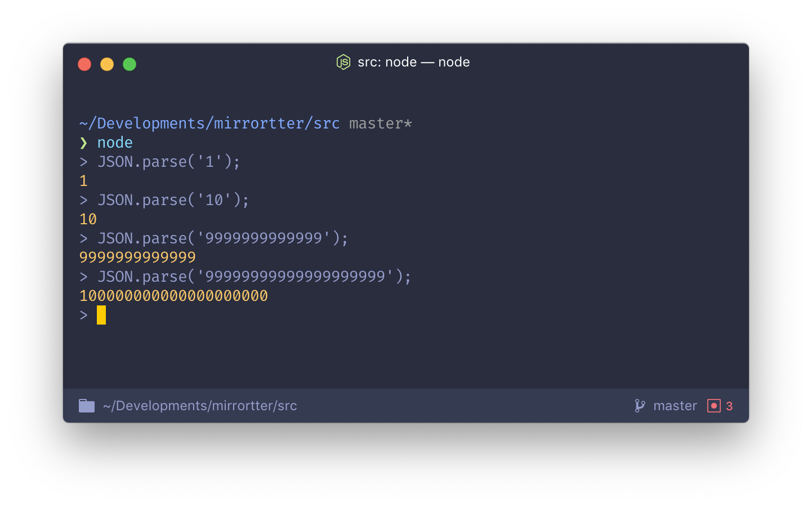Click the JSON.parse('10'); input line
Viewport: 812px width, 506px height.
pos(164,200)
